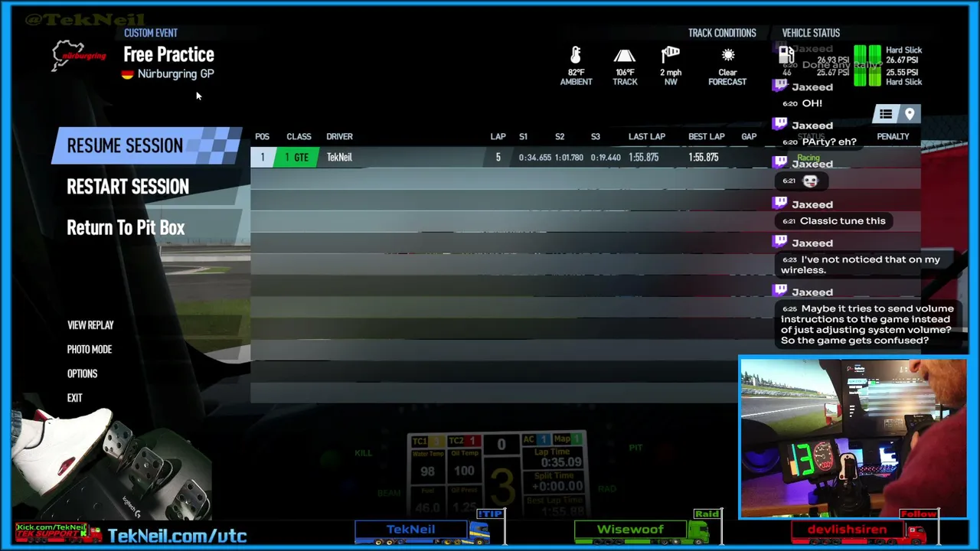Click the sector time 1:01.780
The height and width of the screenshot is (551, 980).
point(567,158)
